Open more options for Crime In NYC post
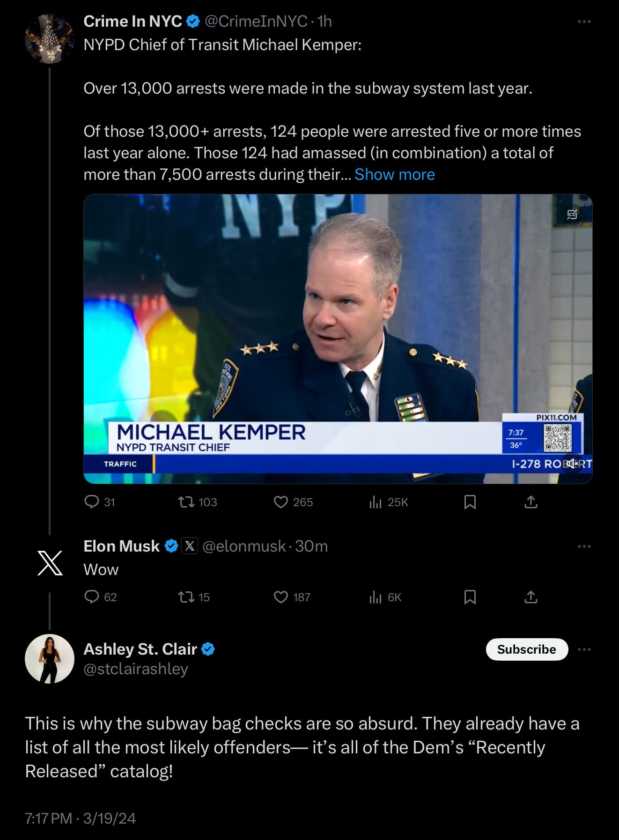This screenshot has width=619, height=840. pos(584,22)
